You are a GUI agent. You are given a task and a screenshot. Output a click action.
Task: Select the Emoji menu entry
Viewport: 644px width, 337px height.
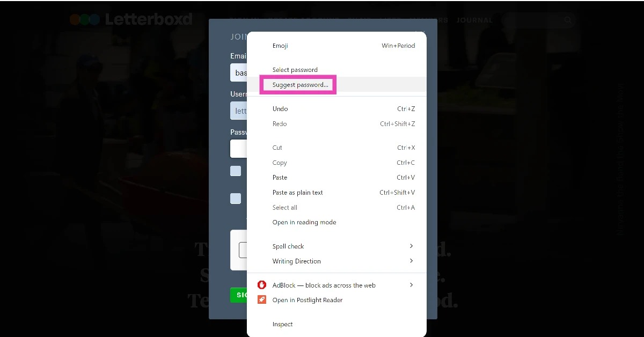tap(280, 46)
